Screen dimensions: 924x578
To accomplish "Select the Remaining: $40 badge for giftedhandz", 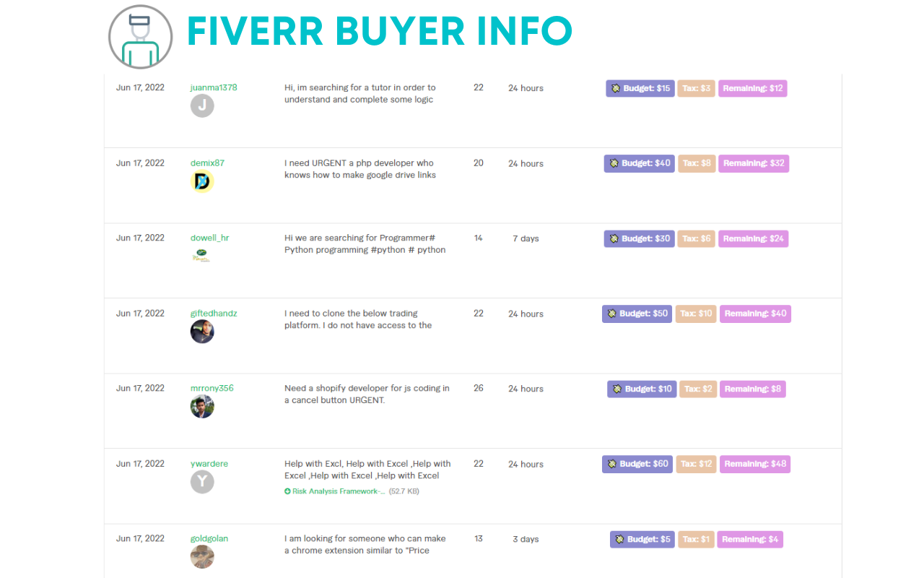I will pyautogui.click(x=755, y=314).
